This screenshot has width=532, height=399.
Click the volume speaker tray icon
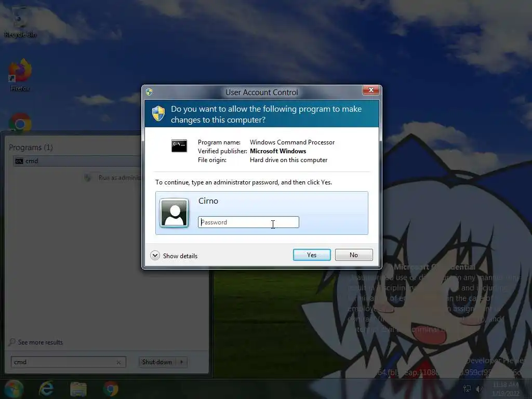point(478,389)
